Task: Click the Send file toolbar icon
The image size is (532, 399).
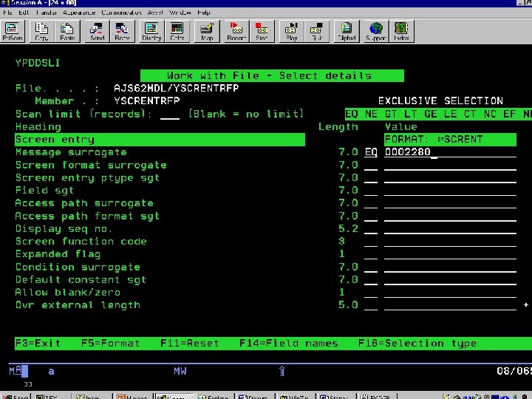Action: 97,31
